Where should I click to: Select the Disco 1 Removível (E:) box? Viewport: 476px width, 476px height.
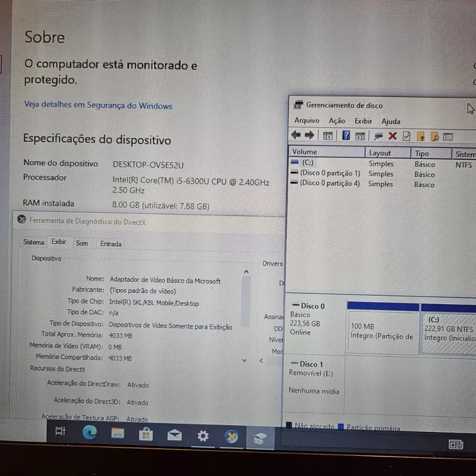314,385
